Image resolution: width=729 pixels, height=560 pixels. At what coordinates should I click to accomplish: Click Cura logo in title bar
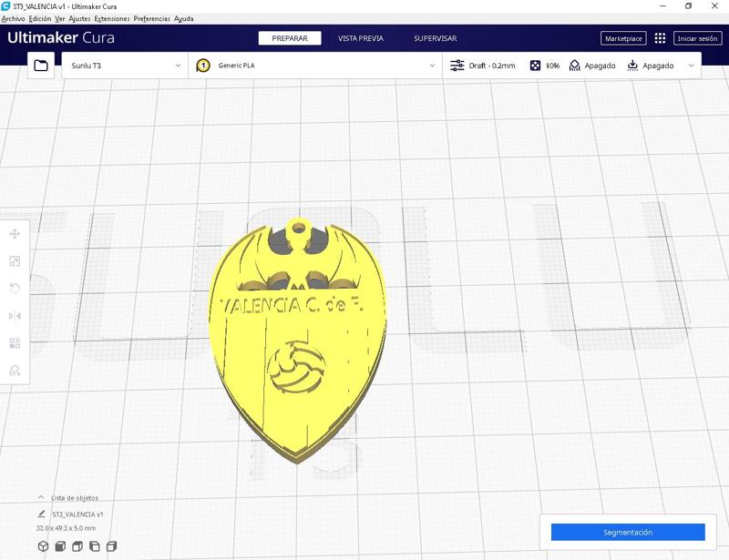tap(5, 6)
